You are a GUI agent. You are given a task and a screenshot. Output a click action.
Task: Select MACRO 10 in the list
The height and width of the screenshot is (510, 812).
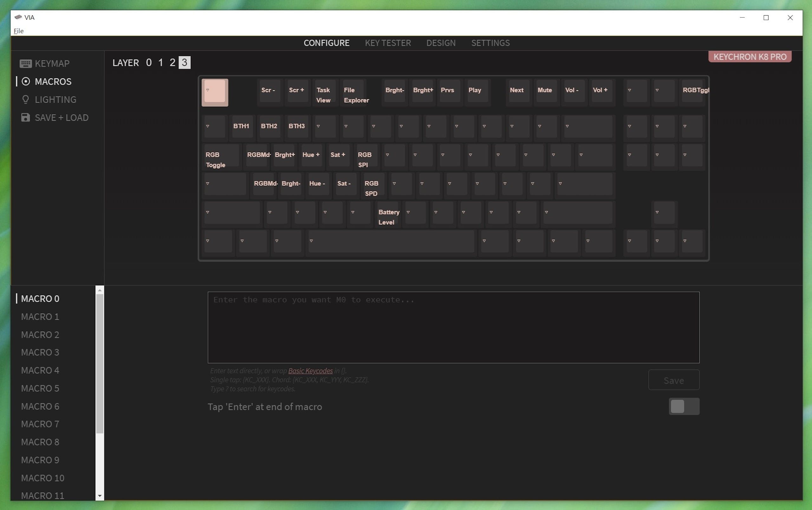pos(43,478)
